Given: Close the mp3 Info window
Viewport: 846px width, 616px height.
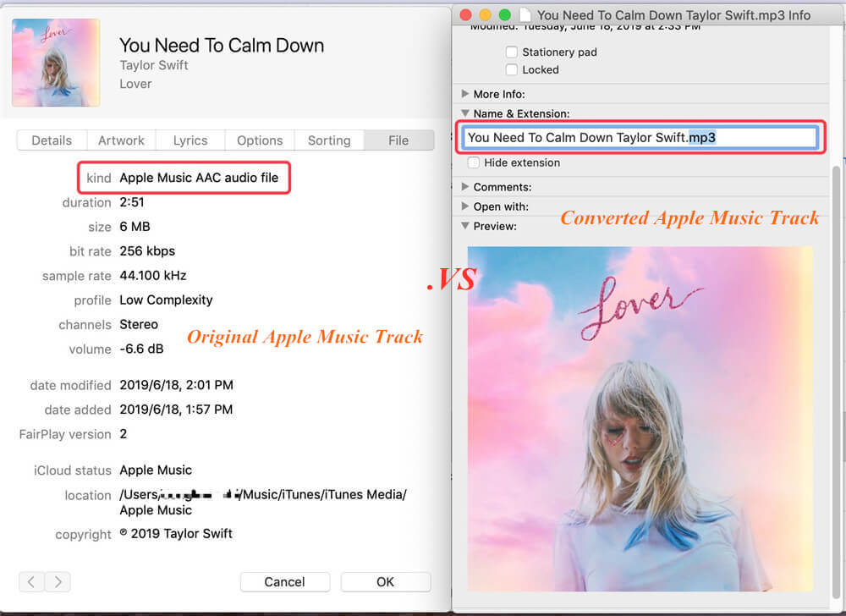Looking at the screenshot, I should click(465, 15).
